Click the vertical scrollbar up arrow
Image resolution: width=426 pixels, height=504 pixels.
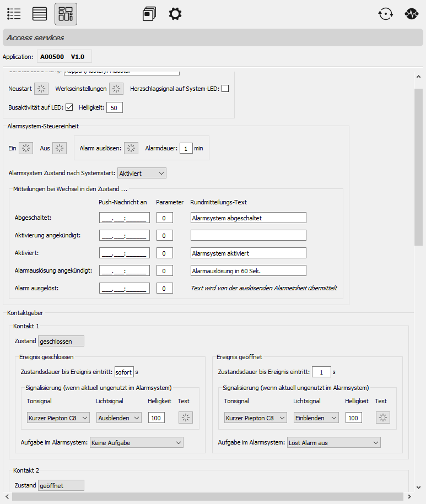click(x=418, y=77)
